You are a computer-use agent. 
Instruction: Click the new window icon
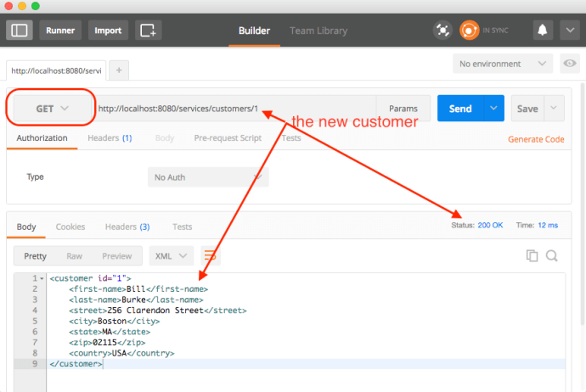(x=149, y=31)
